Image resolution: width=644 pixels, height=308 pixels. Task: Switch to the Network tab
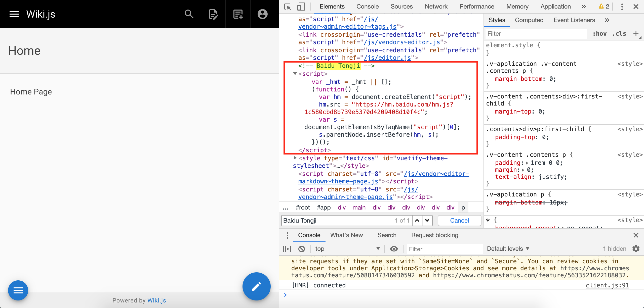point(436,7)
